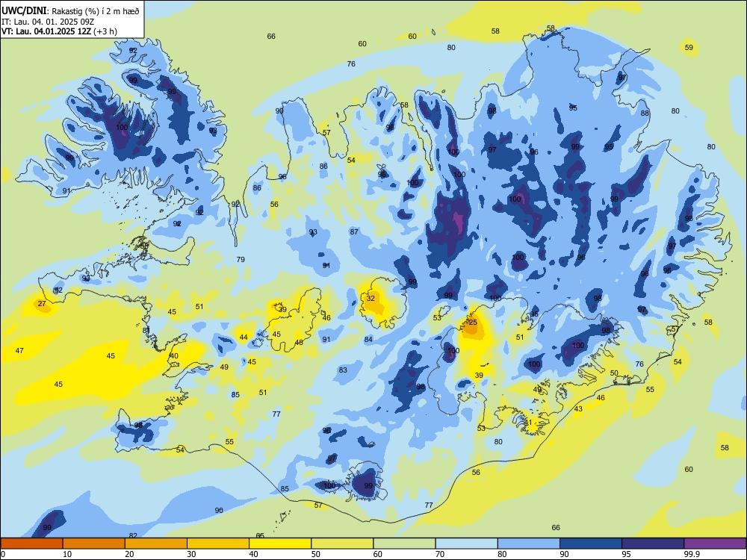Choose the 70–80 pale blue legend swatch
Image resolution: width=747 pixels, height=560 pixels.
(467, 544)
